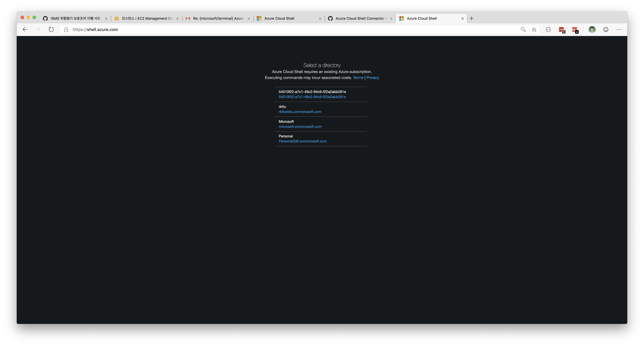Open the browser profile avatar
The width and height of the screenshot is (644, 346).
coord(592,30)
